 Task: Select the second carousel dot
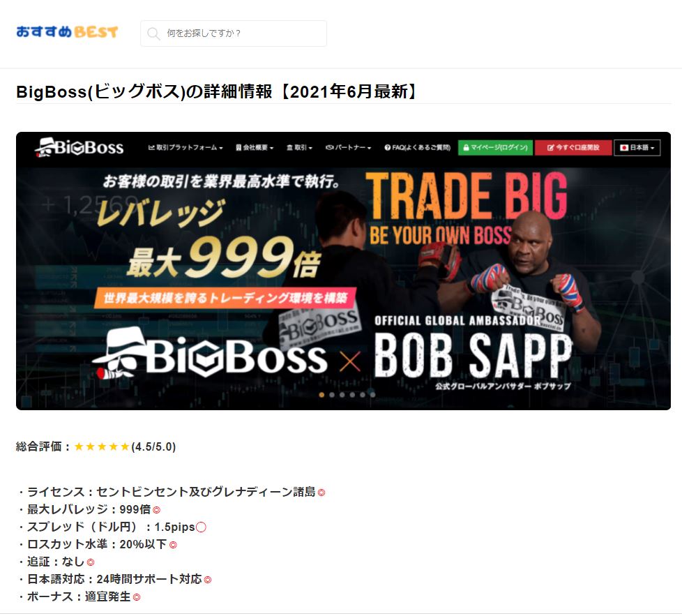332,395
